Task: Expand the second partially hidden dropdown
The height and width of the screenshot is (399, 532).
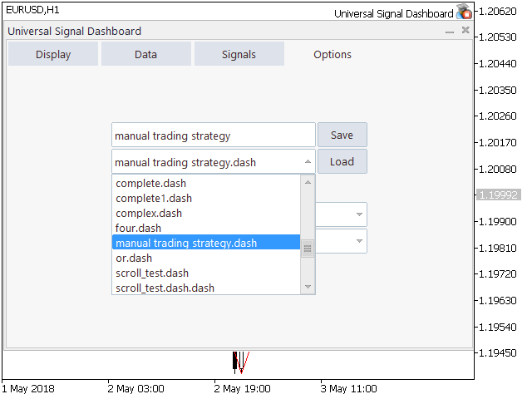Action: click(x=359, y=242)
